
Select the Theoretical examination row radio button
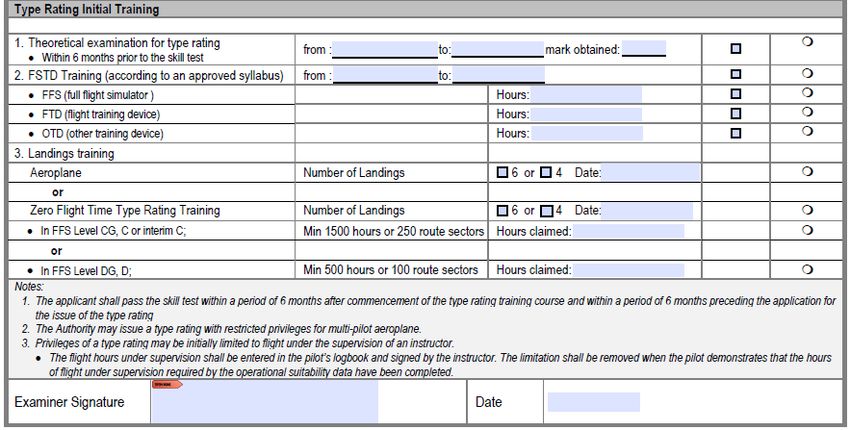[807, 41]
